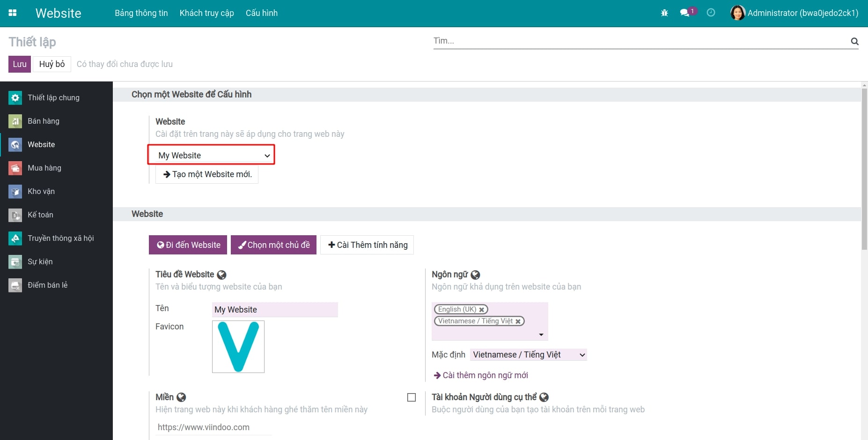This screenshot has height=440, width=868.
Task: Select the Kho vận settings icon
Action: coord(15,191)
